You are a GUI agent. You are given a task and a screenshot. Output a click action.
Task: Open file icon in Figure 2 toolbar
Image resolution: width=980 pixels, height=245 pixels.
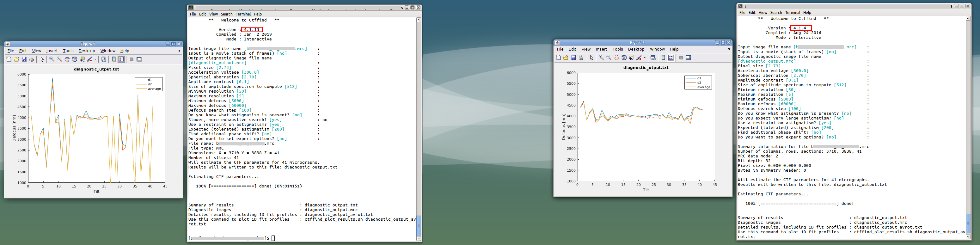[x=566, y=58]
